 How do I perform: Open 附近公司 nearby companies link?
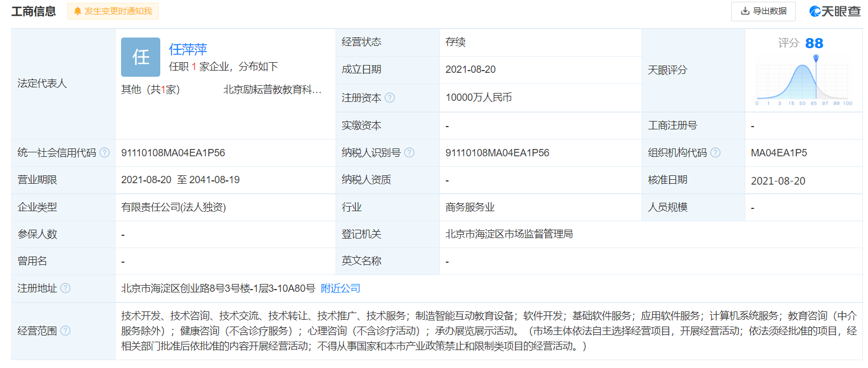tap(340, 288)
